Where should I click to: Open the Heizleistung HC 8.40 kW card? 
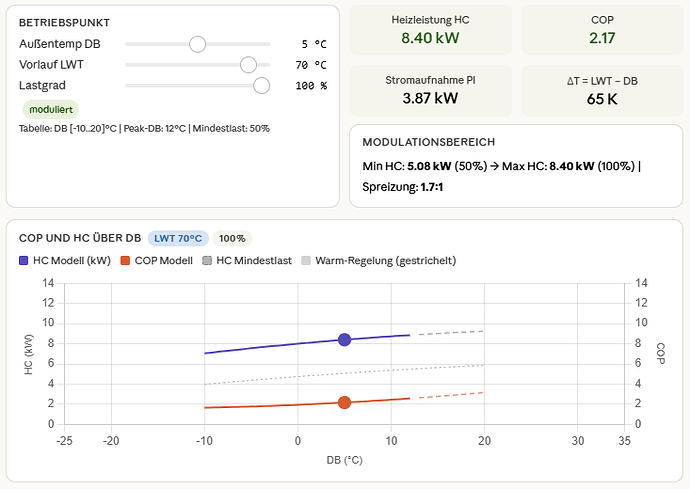pyautogui.click(x=430, y=30)
